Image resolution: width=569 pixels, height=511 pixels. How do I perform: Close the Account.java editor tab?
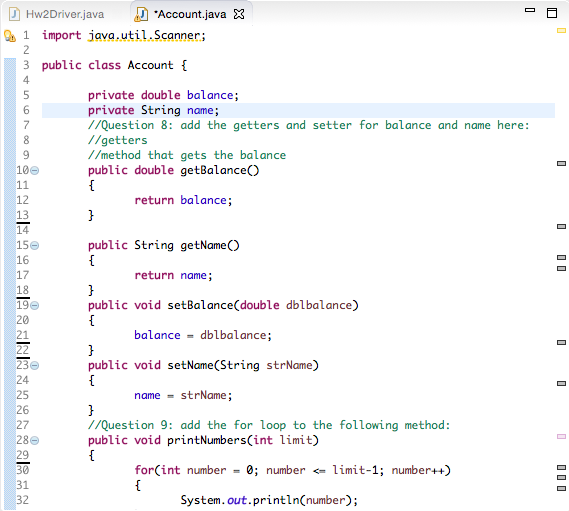pos(239,14)
